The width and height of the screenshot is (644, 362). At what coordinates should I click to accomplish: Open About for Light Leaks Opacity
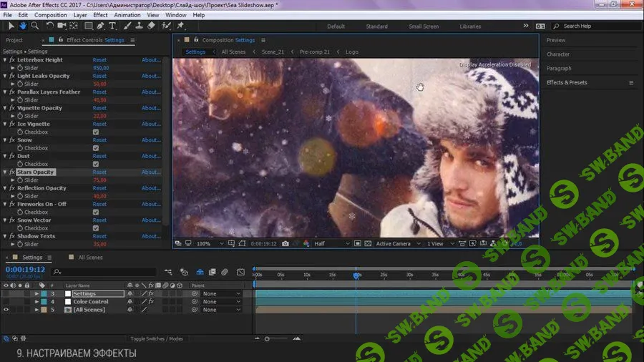[x=151, y=76]
